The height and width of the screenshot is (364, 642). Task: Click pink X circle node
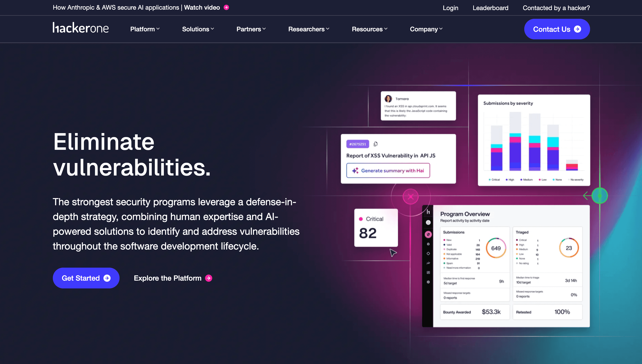(411, 197)
